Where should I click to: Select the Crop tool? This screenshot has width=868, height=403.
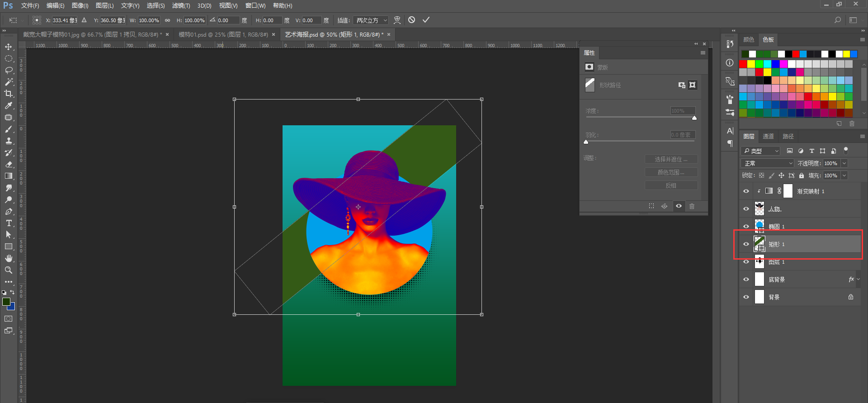pyautogui.click(x=9, y=94)
